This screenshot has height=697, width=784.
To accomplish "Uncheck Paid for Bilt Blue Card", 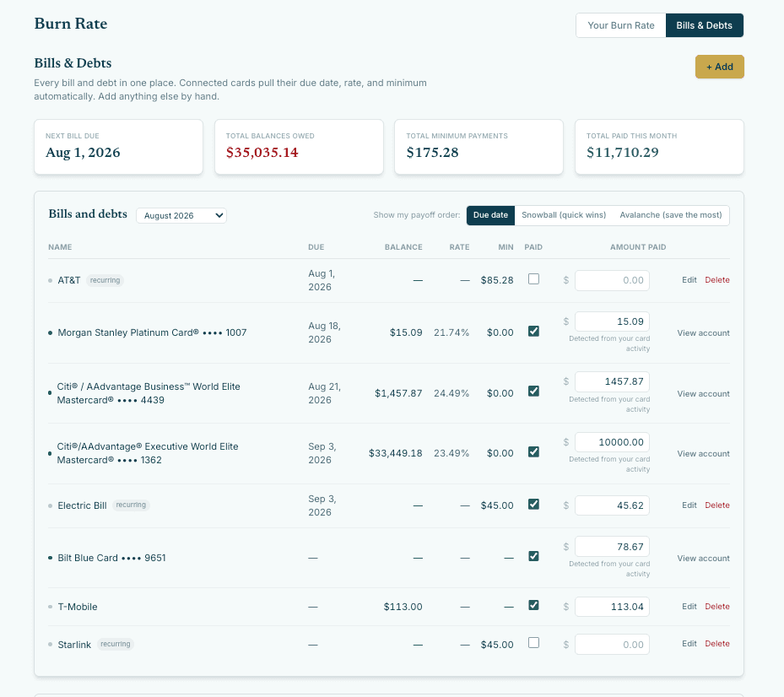I will 533,556.
